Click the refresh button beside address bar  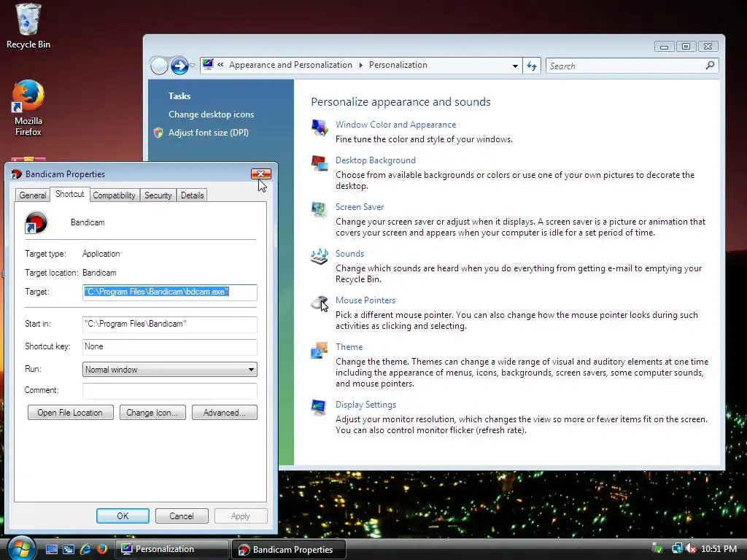pos(532,66)
